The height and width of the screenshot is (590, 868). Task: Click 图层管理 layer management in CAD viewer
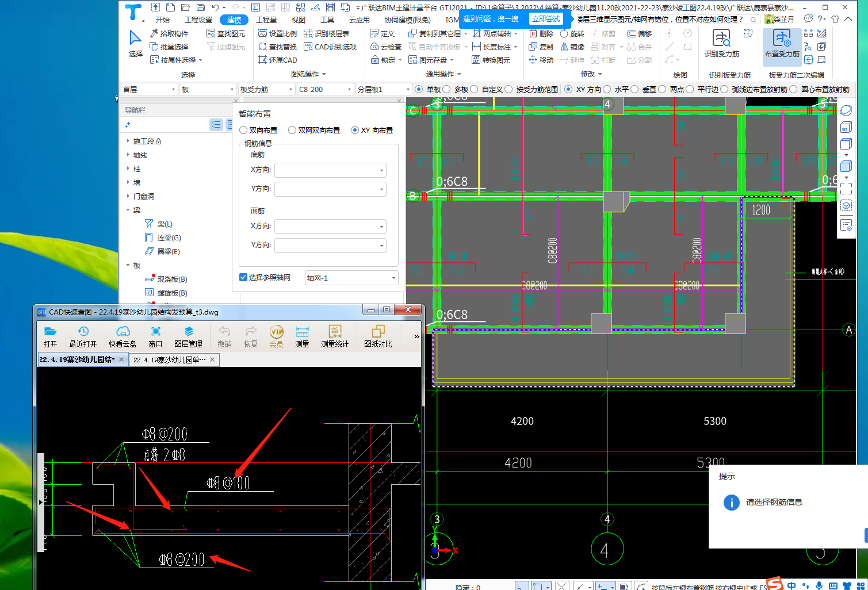[188, 336]
